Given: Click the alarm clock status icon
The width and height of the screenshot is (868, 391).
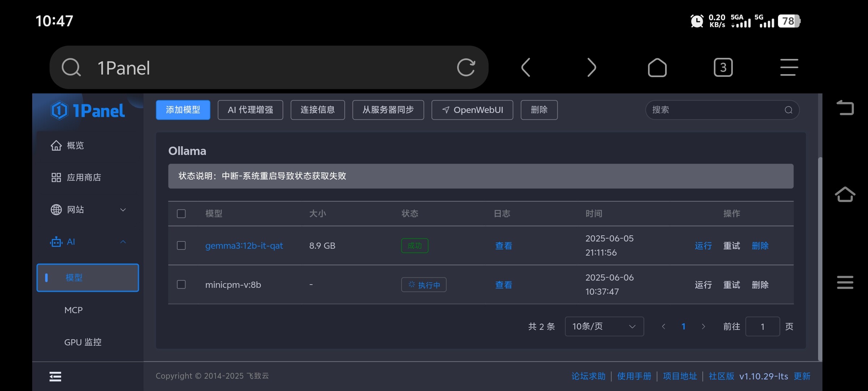Looking at the screenshot, I should pyautogui.click(x=697, y=21).
